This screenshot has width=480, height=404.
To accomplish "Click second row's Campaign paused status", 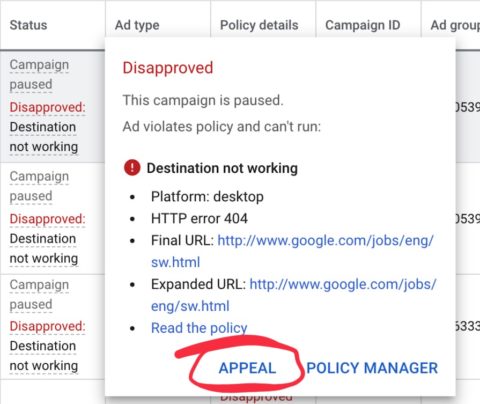I will click(x=39, y=186).
